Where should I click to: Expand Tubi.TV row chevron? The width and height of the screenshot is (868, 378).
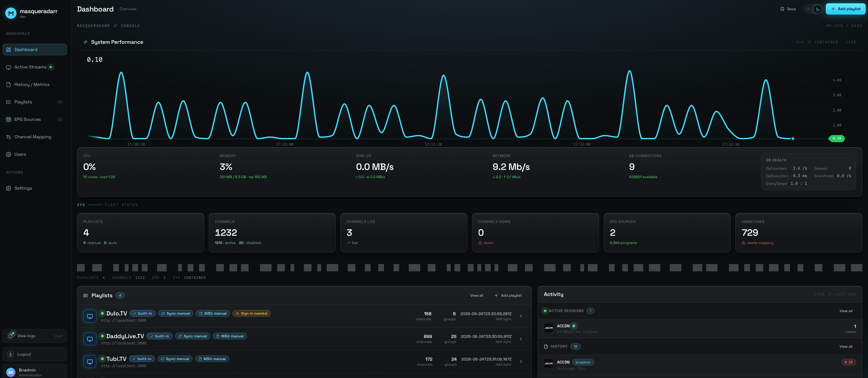[521, 362]
